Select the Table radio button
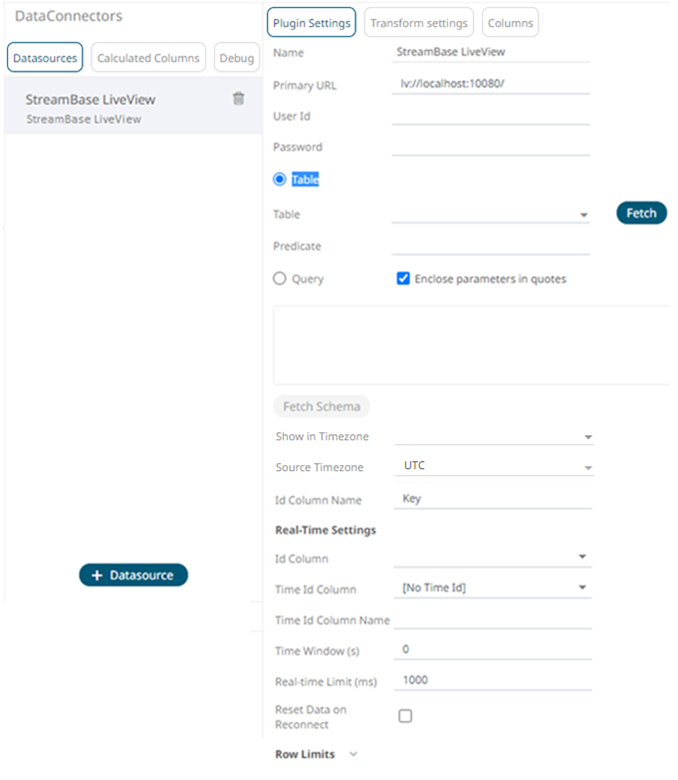This screenshot has width=678, height=780. click(x=280, y=179)
